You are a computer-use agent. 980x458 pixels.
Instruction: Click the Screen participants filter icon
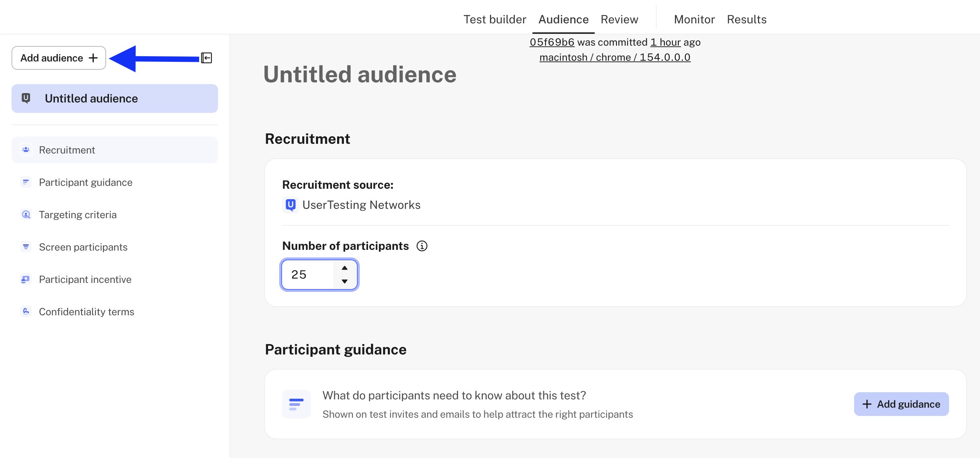pos(26,247)
